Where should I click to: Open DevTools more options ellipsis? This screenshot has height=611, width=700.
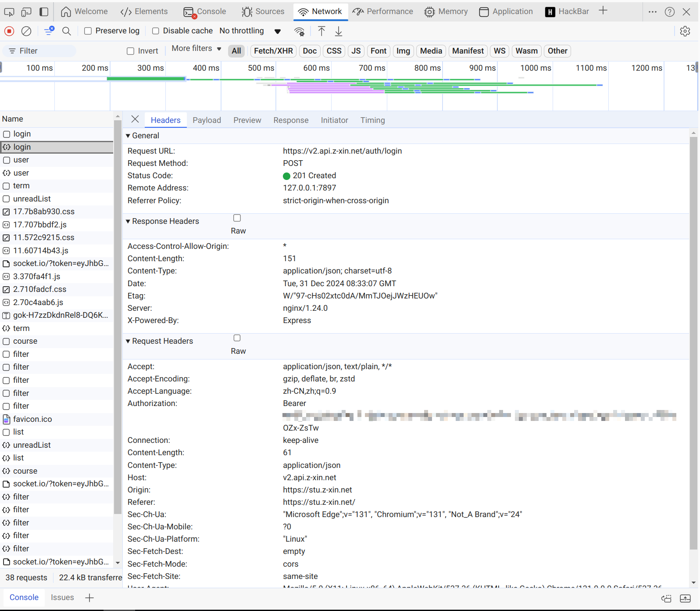(x=653, y=12)
